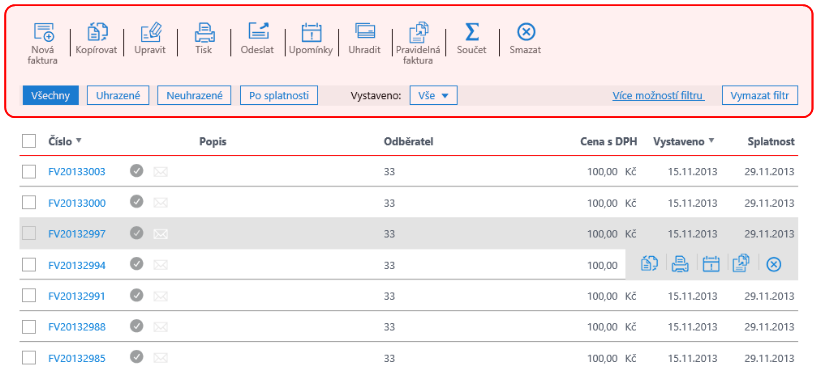
Task: Click paid checkmark icon of FV20132988
Action: point(137,326)
